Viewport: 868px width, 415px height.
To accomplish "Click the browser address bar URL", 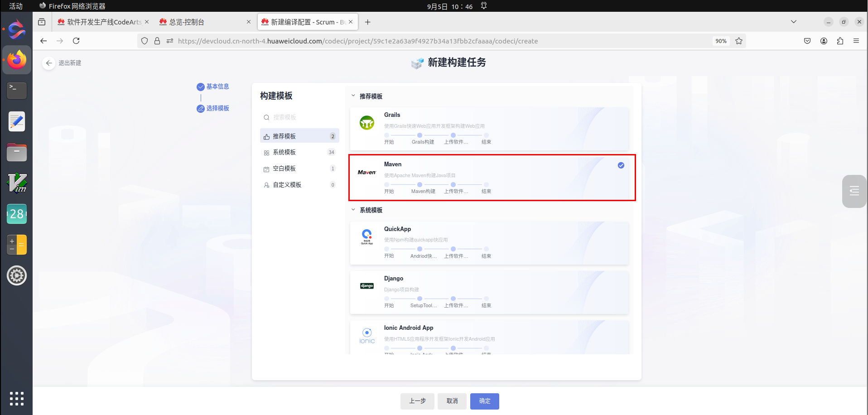I will pyautogui.click(x=358, y=41).
